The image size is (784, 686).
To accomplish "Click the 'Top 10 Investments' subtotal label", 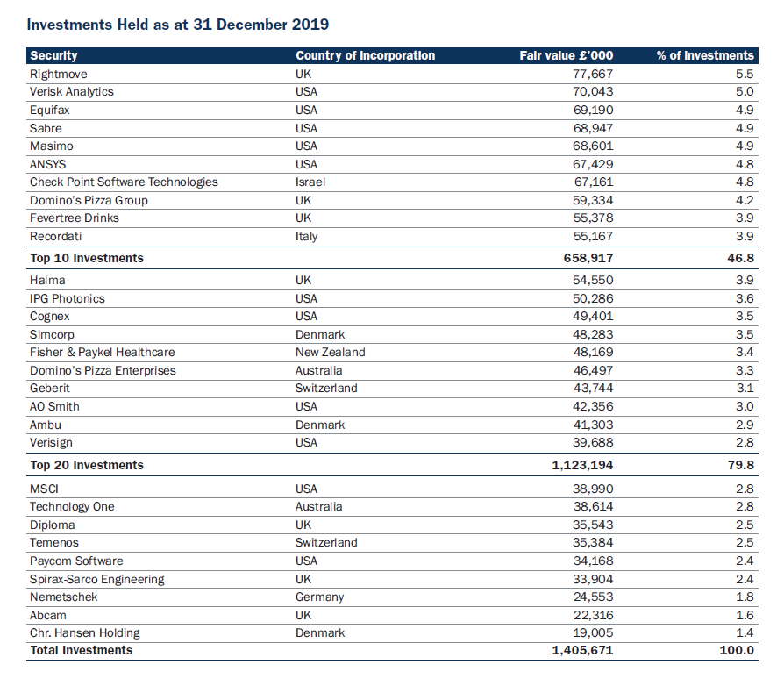I will 87,258.
